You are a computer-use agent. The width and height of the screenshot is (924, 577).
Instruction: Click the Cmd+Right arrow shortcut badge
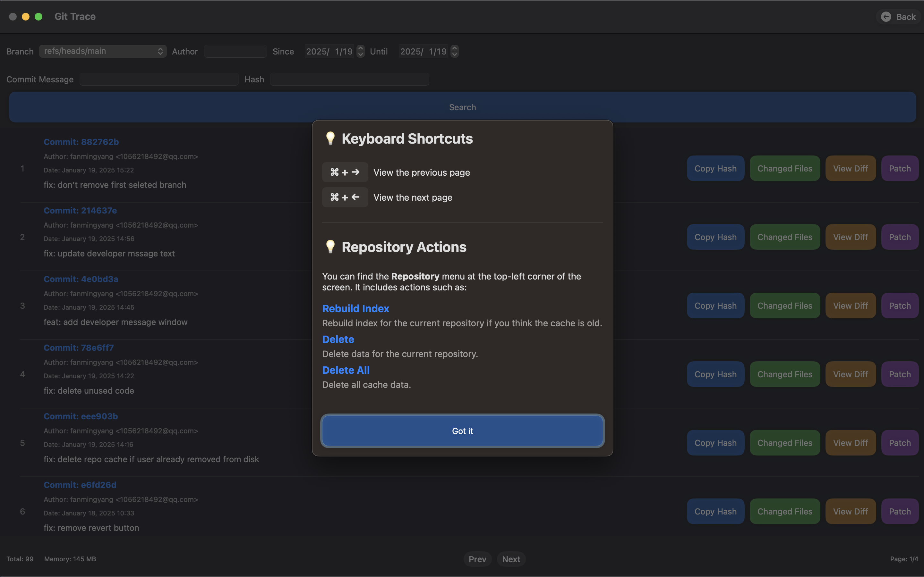pyautogui.click(x=345, y=172)
